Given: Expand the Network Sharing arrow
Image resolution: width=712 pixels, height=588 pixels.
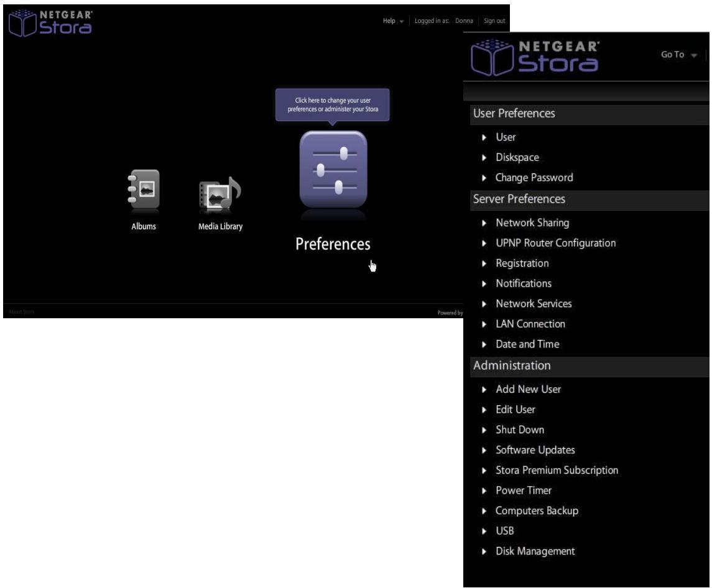Looking at the screenshot, I should [484, 223].
